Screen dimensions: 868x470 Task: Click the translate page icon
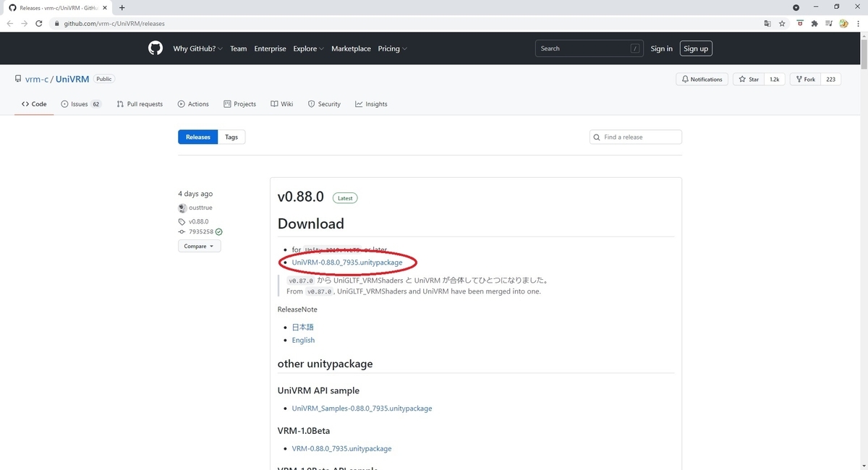767,23
